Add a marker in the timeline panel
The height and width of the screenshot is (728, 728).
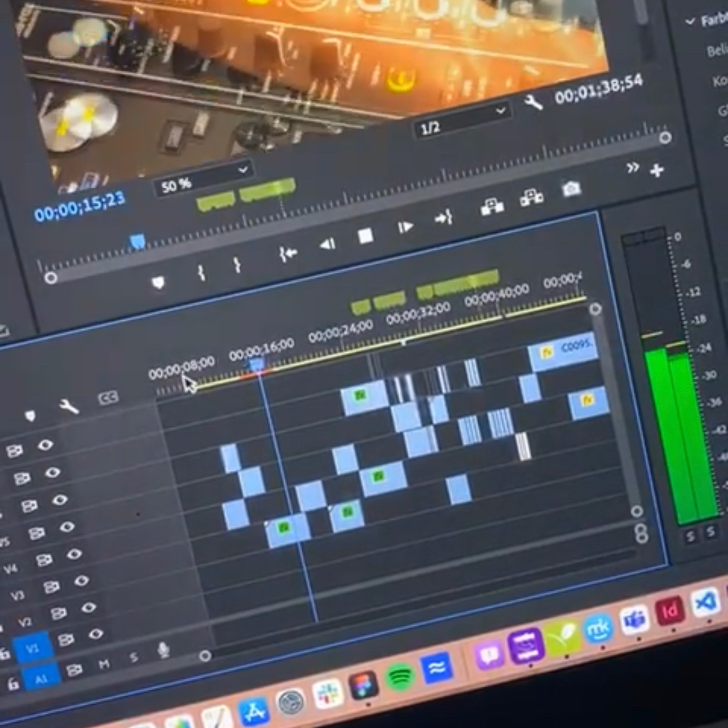tap(30, 415)
